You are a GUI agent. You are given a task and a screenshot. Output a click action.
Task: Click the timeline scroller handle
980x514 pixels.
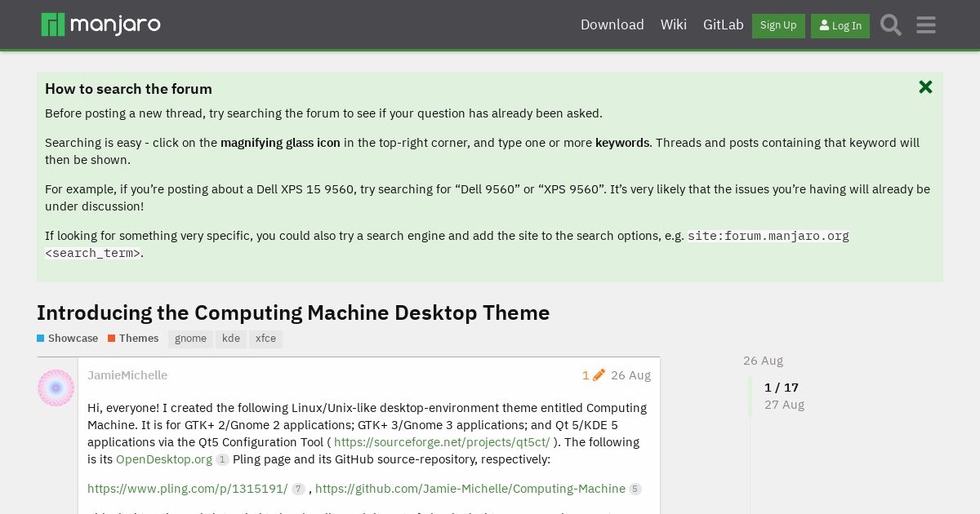[x=751, y=397]
